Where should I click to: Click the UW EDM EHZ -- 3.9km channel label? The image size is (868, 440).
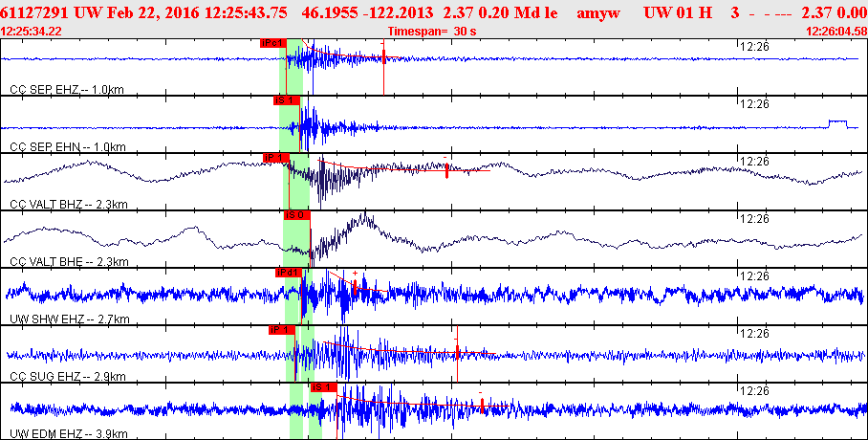click(x=70, y=434)
